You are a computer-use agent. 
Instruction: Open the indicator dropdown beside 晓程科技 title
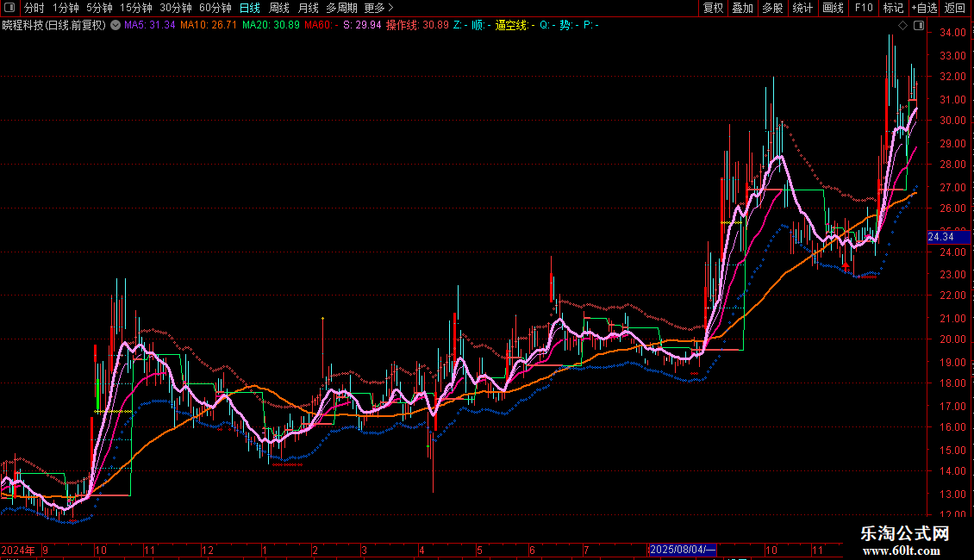116,26
